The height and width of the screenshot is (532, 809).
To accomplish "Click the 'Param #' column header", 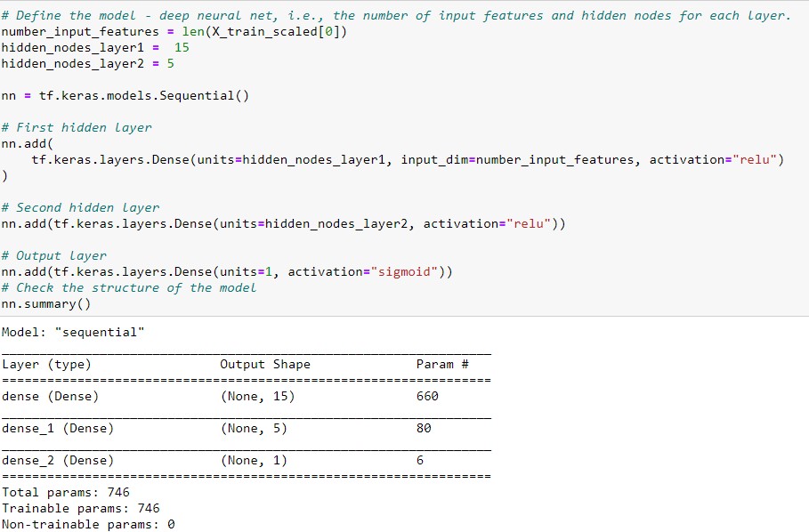I will pyautogui.click(x=442, y=365).
